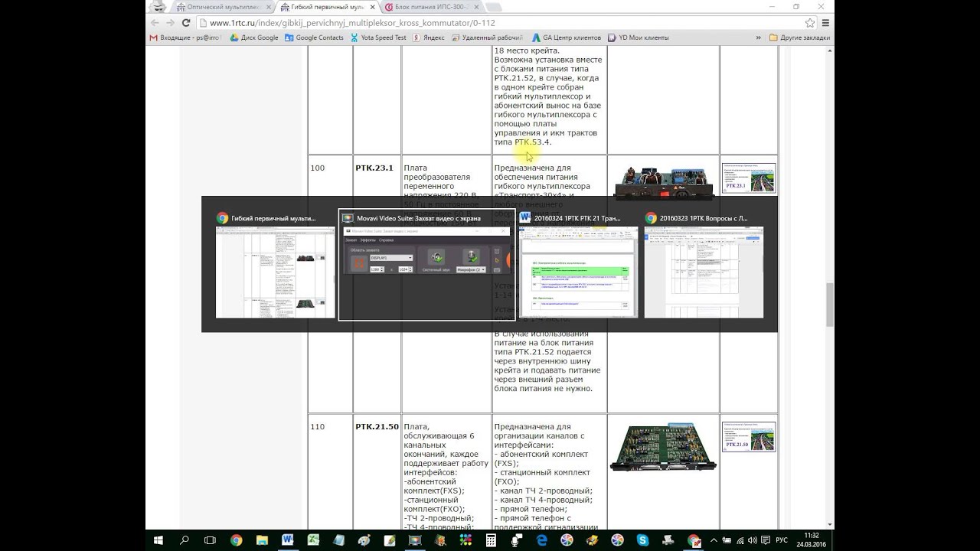Click the row number 110 cell
980x551 pixels.
317,426
